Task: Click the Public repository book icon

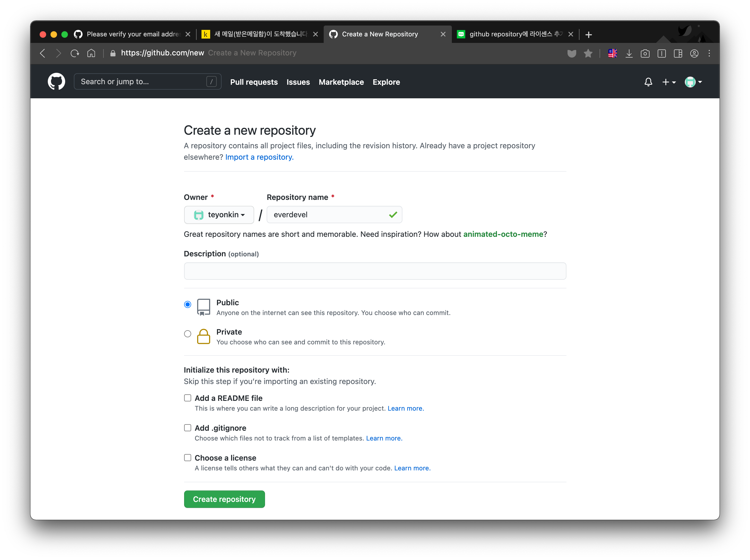Action: pyautogui.click(x=203, y=307)
